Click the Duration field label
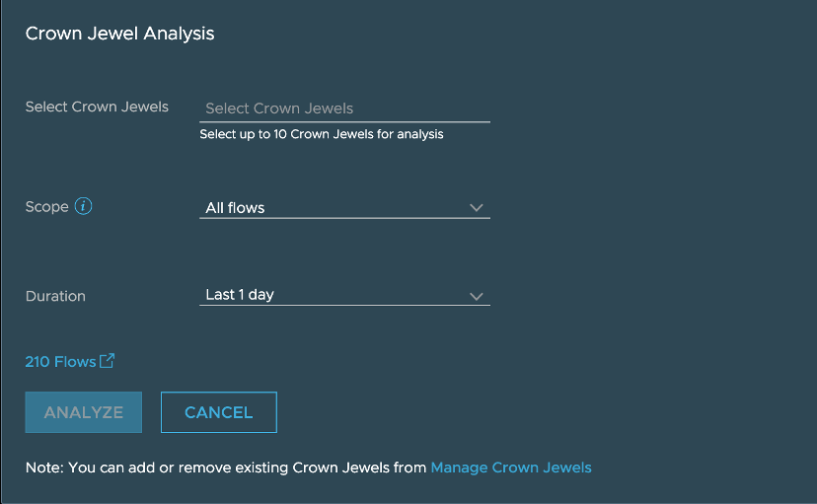This screenshot has width=817, height=504. point(55,296)
